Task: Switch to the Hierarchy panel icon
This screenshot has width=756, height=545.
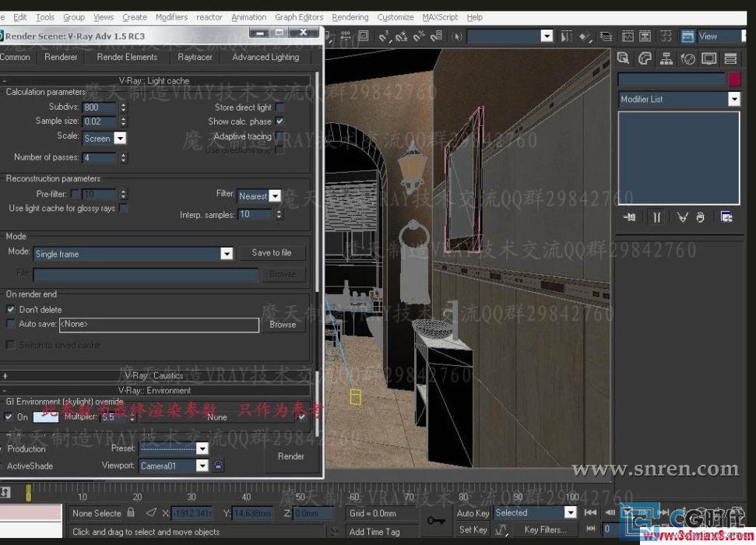Action: [666, 59]
